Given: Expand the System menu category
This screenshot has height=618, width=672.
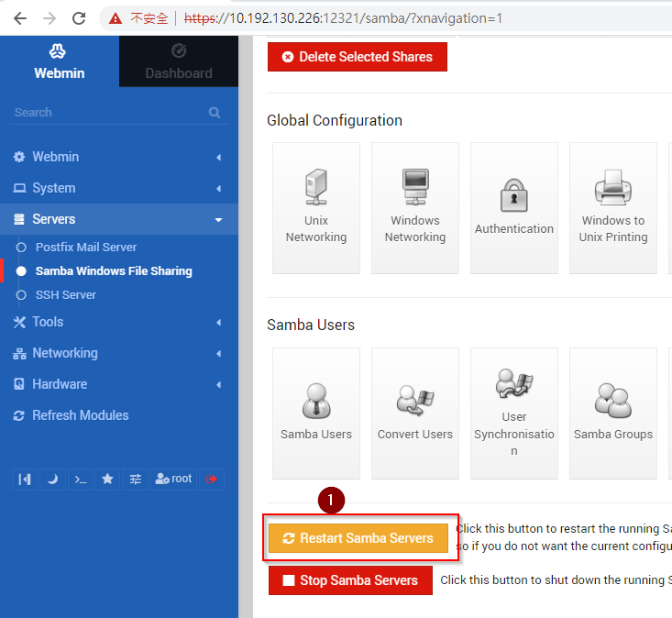Looking at the screenshot, I should 119,188.
